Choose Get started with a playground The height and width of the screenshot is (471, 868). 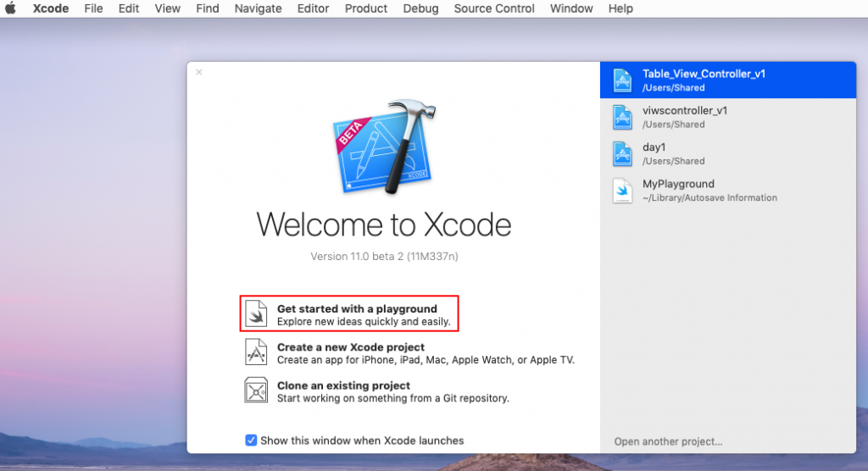coord(349,313)
